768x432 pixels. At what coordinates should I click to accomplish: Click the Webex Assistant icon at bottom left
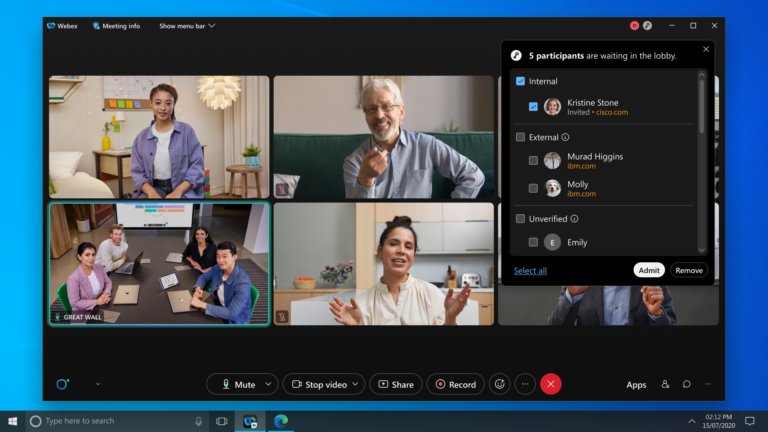tap(62, 384)
